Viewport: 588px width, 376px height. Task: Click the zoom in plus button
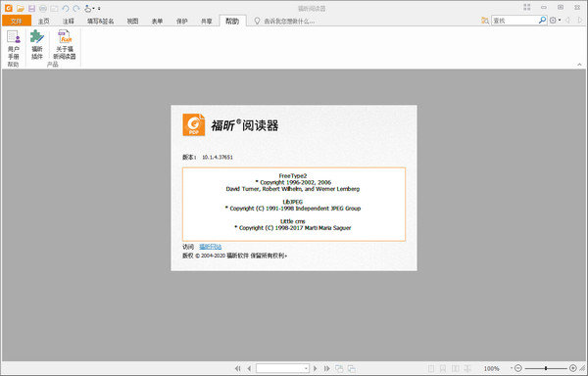[573, 368]
